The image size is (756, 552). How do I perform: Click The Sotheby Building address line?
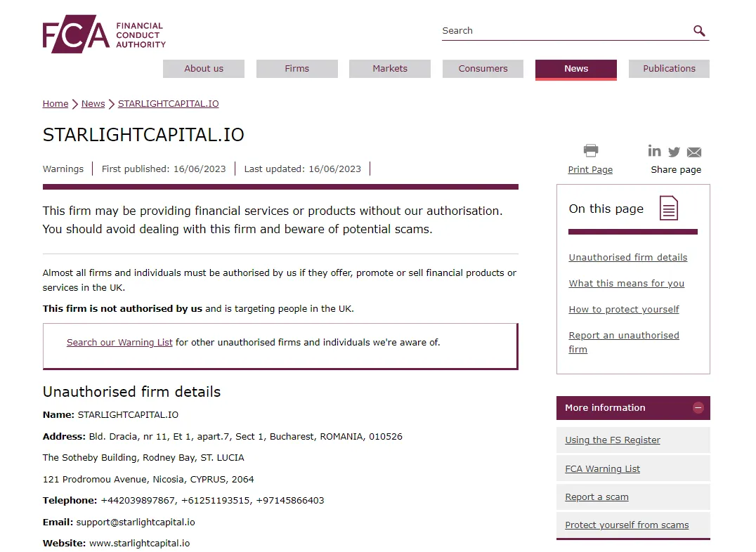[x=143, y=457]
